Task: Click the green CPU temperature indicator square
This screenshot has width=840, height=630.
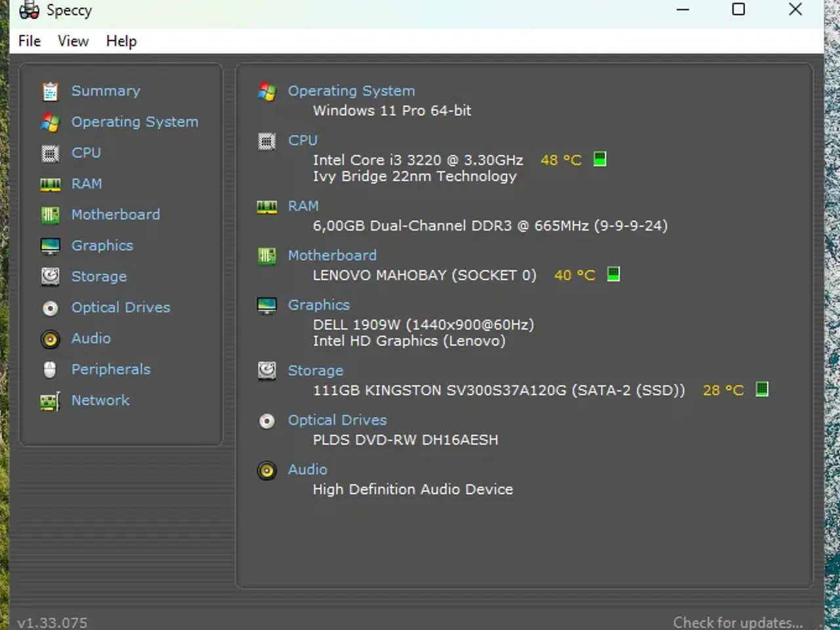Action: coord(600,159)
